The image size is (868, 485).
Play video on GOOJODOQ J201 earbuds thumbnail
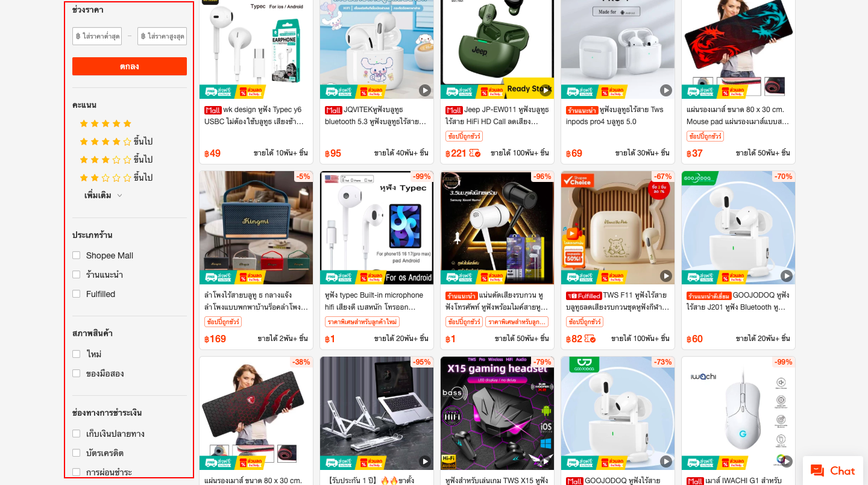click(x=787, y=276)
